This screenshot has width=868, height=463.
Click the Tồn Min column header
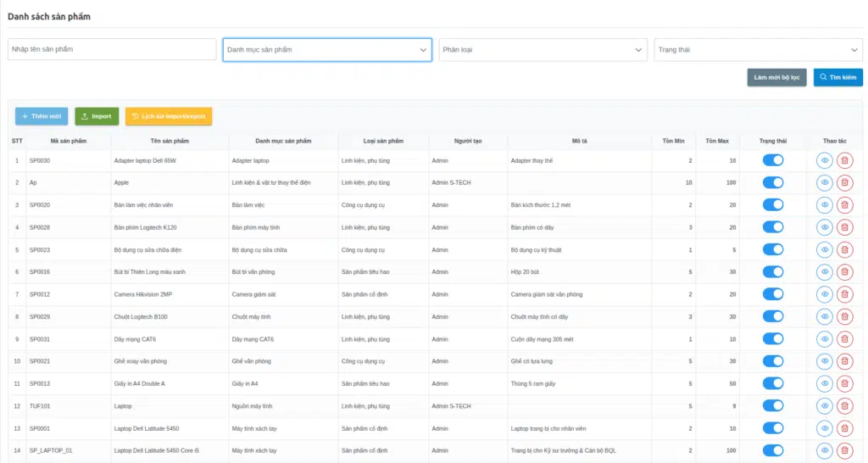pyautogui.click(x=673, y=142)
